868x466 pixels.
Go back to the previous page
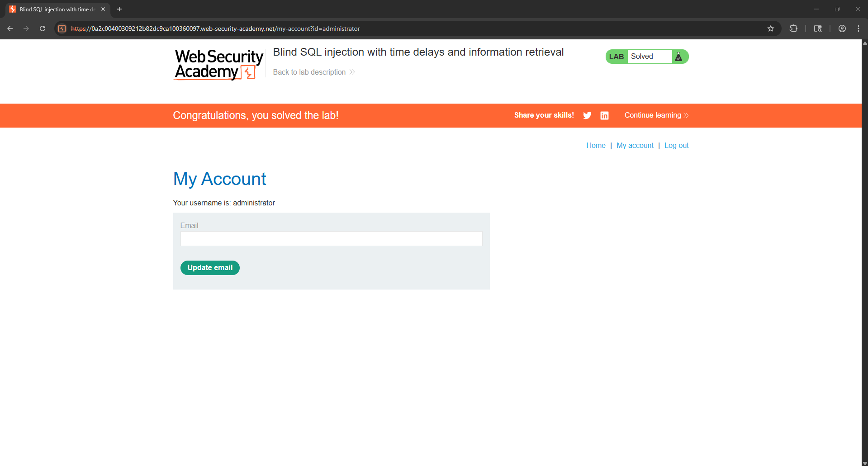10,29
